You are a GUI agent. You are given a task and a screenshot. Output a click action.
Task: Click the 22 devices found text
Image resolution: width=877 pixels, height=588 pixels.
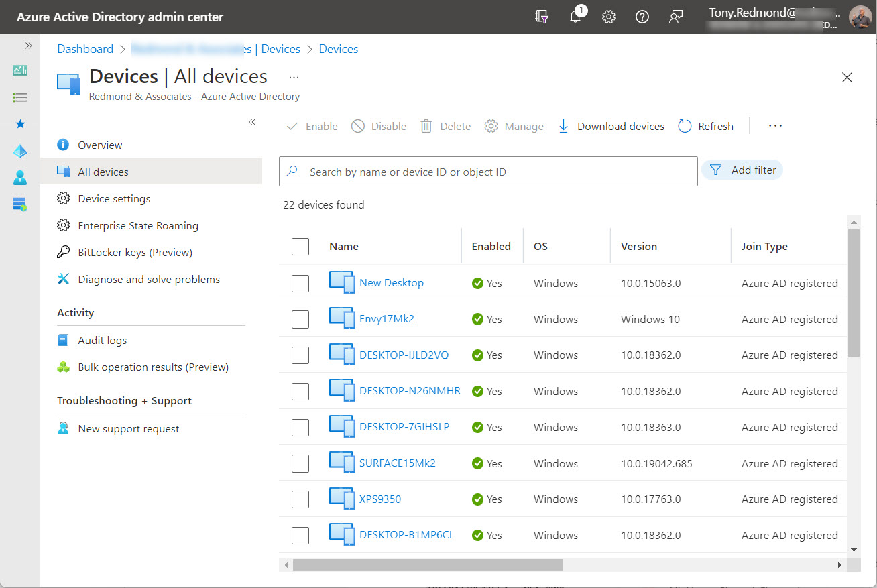pos(324,205)
